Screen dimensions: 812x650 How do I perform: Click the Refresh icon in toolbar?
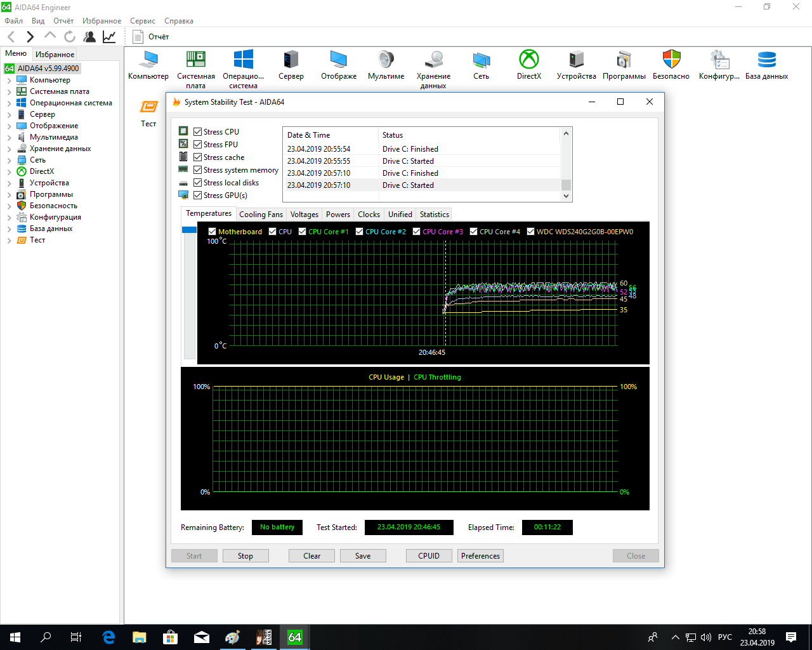tap(70, 37)
